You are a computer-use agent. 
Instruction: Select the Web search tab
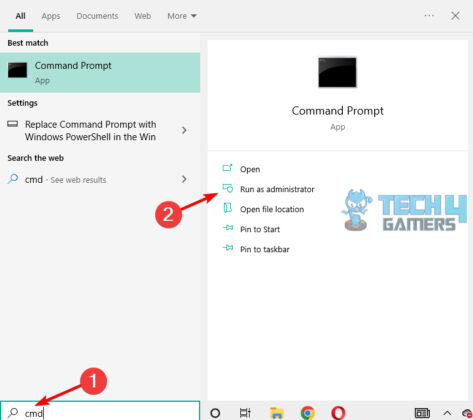click(143, 16)
